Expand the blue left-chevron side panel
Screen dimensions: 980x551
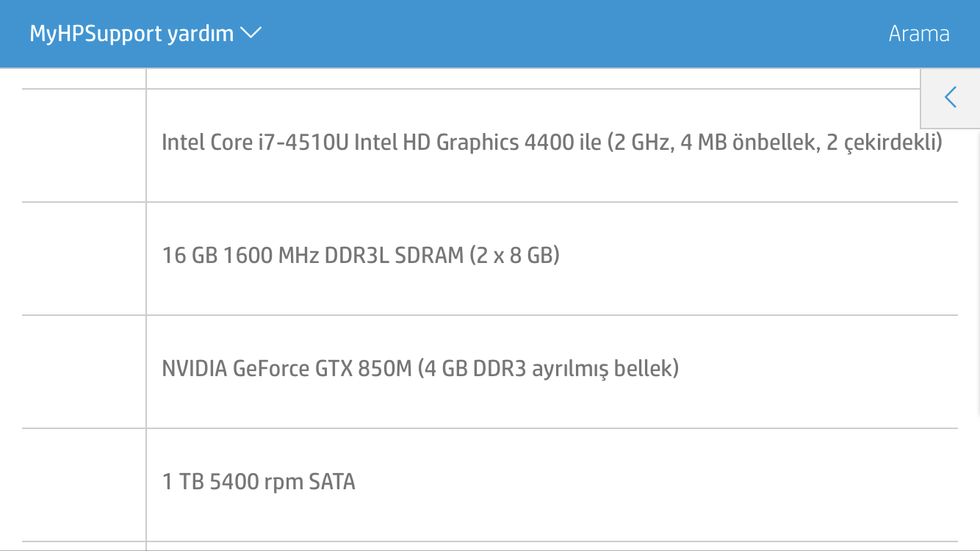click(951, 98)
